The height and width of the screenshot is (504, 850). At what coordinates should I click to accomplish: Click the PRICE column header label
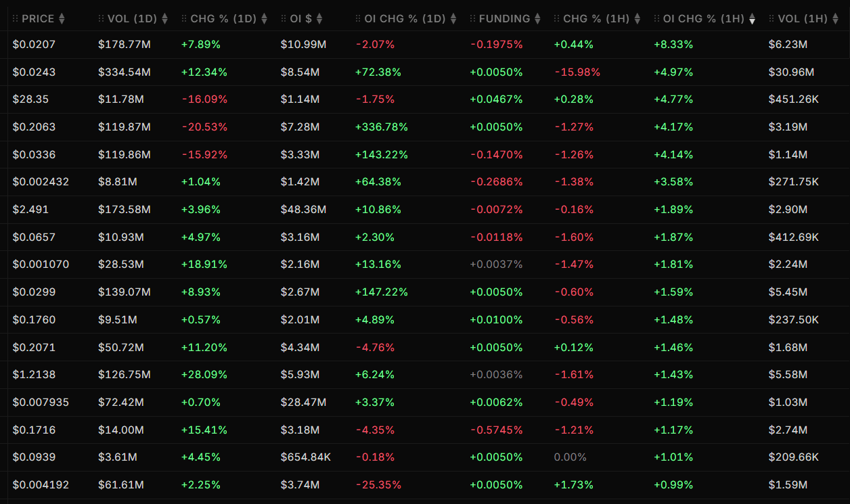[38, 19]
